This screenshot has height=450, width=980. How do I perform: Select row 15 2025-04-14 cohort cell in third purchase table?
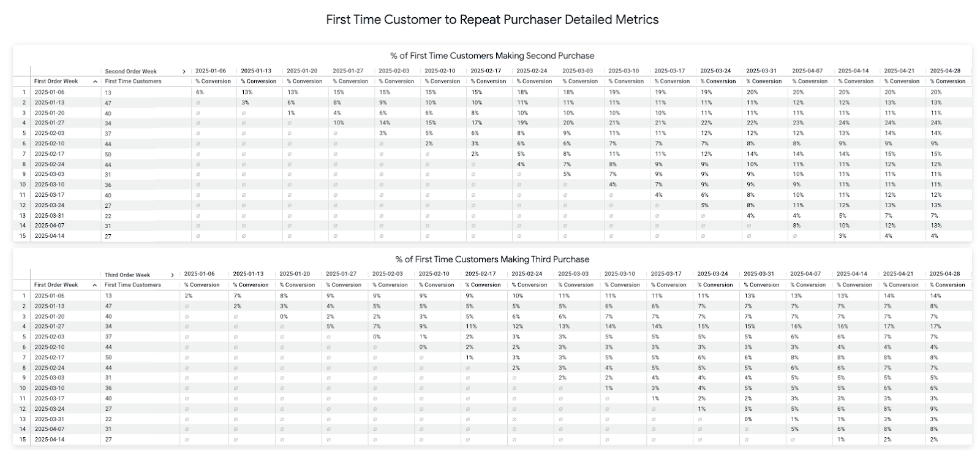click(x=56, y=440)
